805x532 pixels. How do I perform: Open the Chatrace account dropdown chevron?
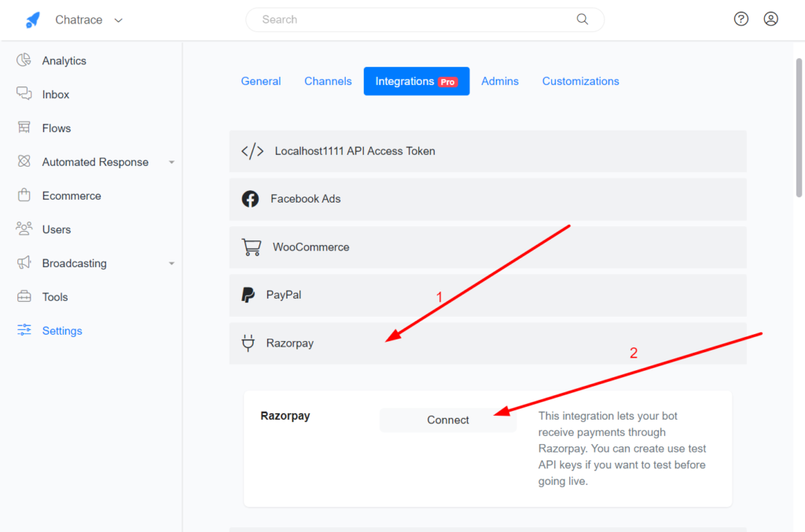(119, 20)
